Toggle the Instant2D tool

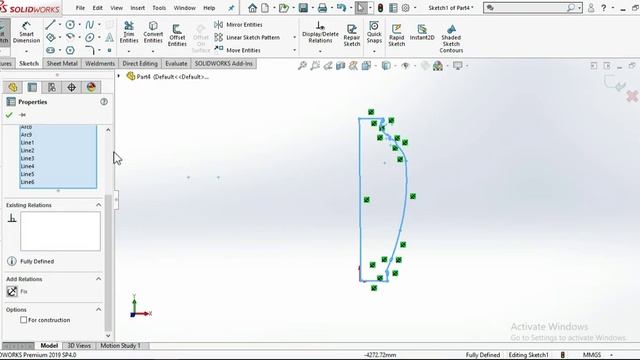click(422, 32)
